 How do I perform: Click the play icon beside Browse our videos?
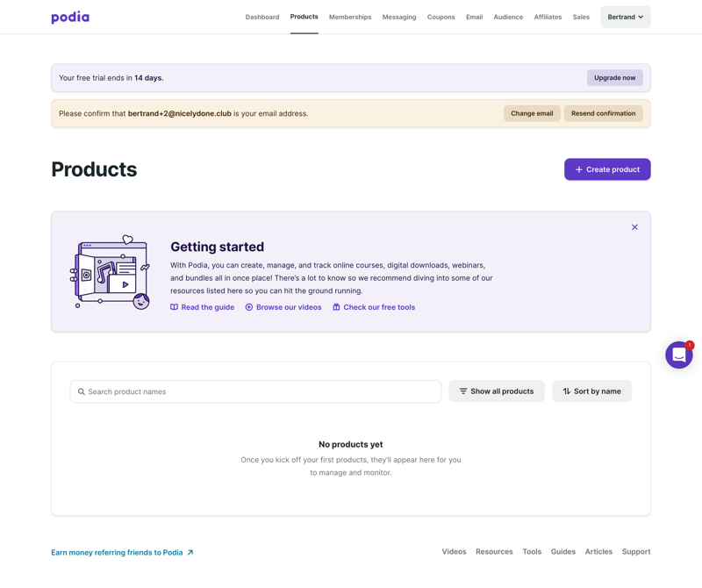click(x=247, y=307)
